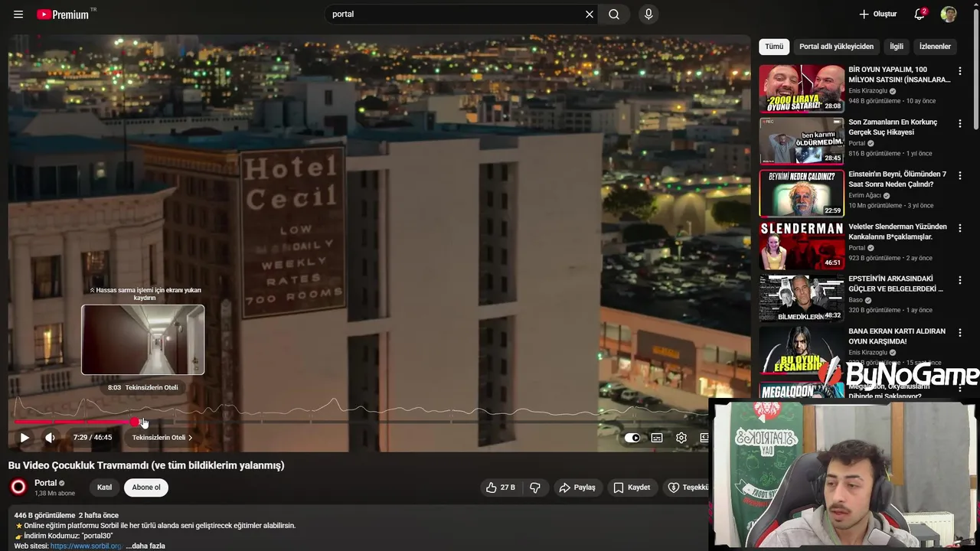The image size is (980, 551).
Task: Save video with Kaydet button
Action: click(632, 487)
